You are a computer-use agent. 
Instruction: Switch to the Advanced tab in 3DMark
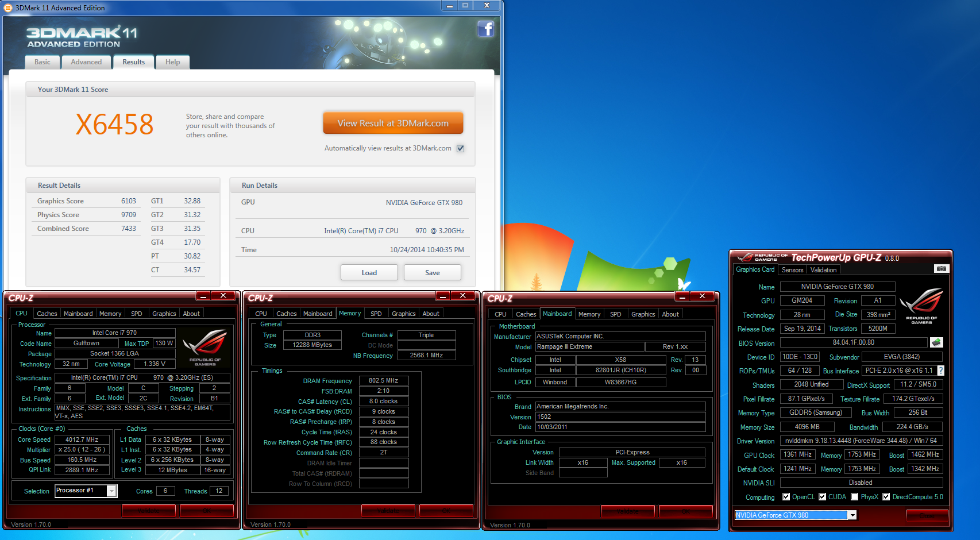coord(86,62)
